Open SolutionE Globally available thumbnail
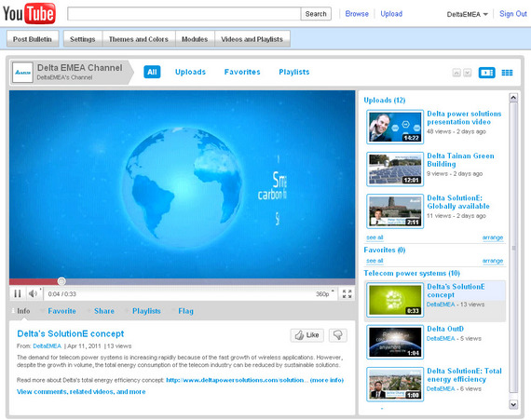Screen dimensions: 531x420 (395, 211)
